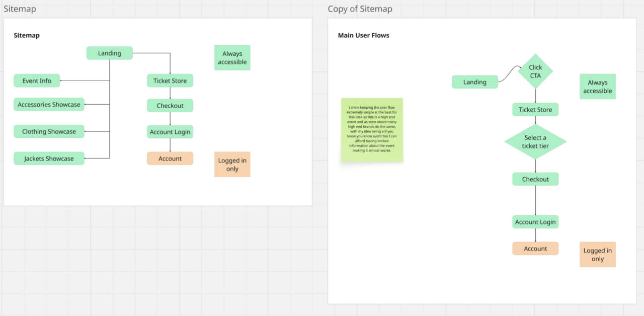644x316 pixels.
Task: Select the "Select a ticket tier" diamond
Action: 535,142
